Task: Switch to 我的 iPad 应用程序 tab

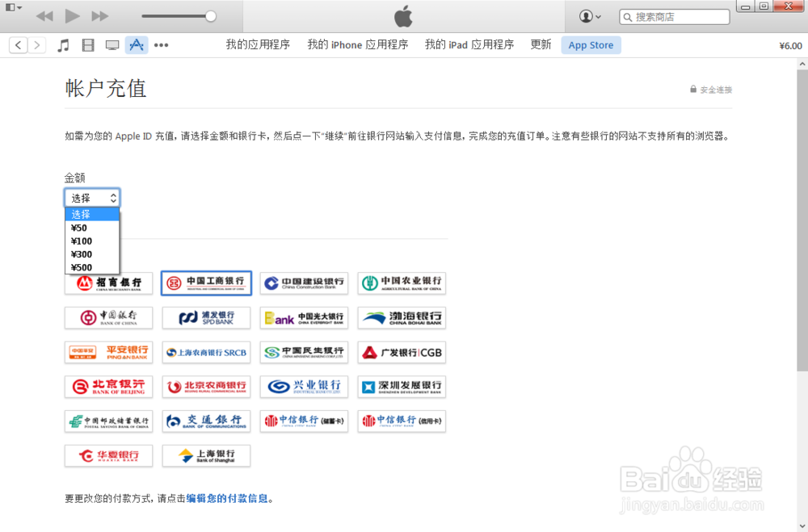Action: pos(469,45)
